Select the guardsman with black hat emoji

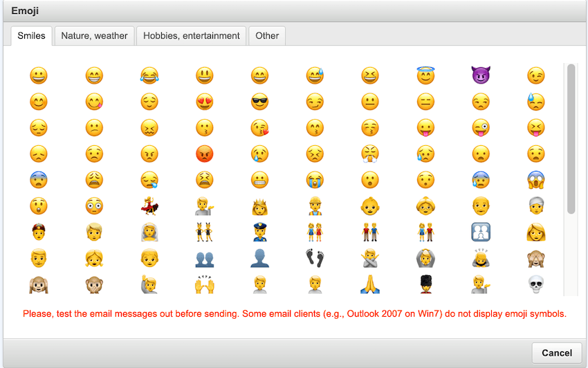click(x=425, y=284)
